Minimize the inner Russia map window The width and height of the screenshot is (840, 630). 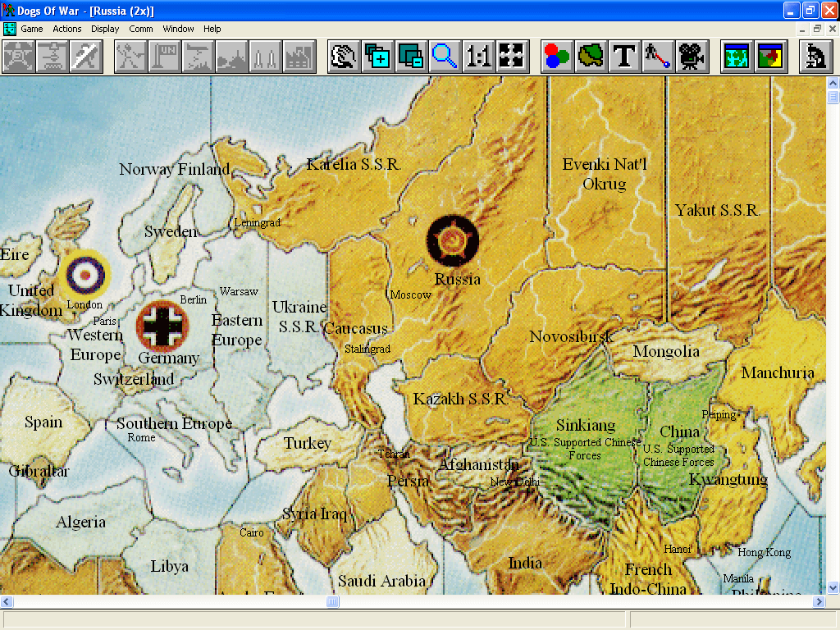pos(802,29)
